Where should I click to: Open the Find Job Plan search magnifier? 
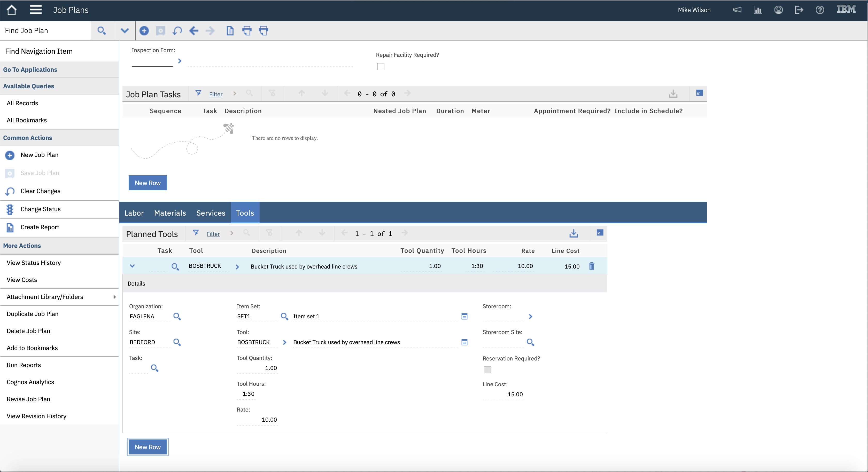click(x=102, y=31)
